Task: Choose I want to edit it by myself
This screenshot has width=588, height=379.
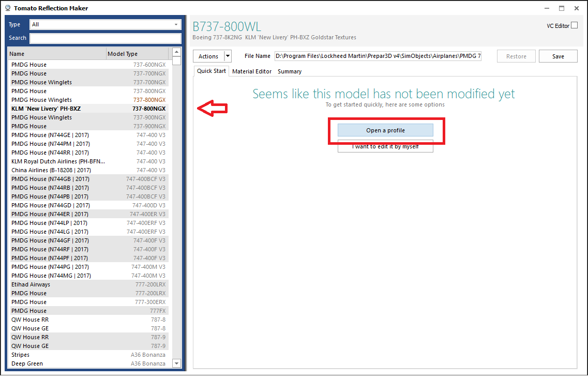Action: click(x=385, y=146)
